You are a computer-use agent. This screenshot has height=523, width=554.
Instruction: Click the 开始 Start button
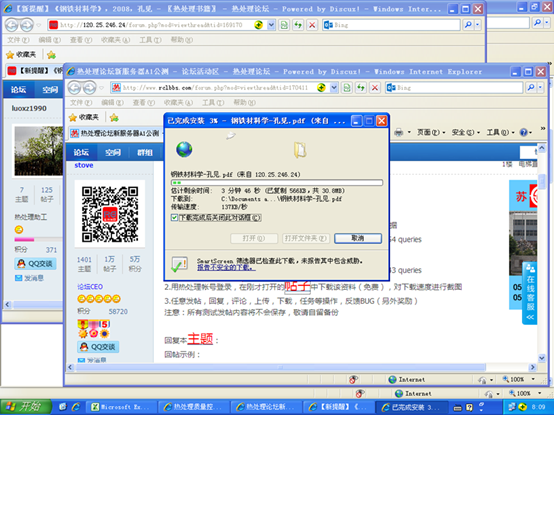pos(26,407)
